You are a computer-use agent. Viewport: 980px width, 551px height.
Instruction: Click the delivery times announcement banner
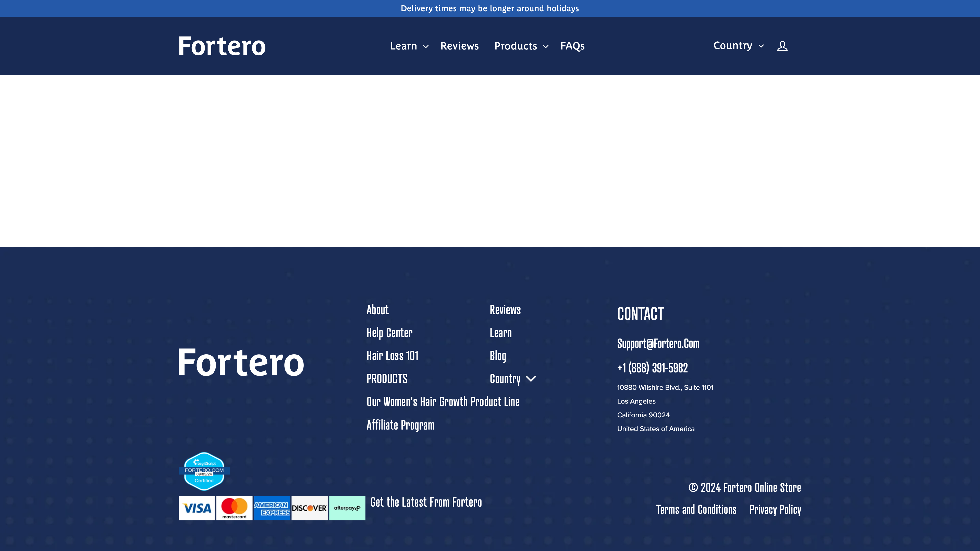(490, 8)
